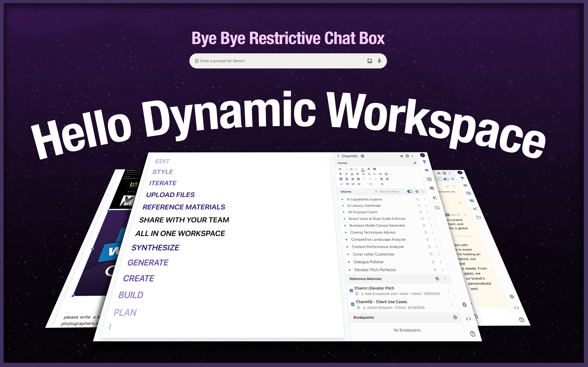Click the Enter a prompt for Gemini field
The width and height of the screenshot is (588, 367).
288,61
